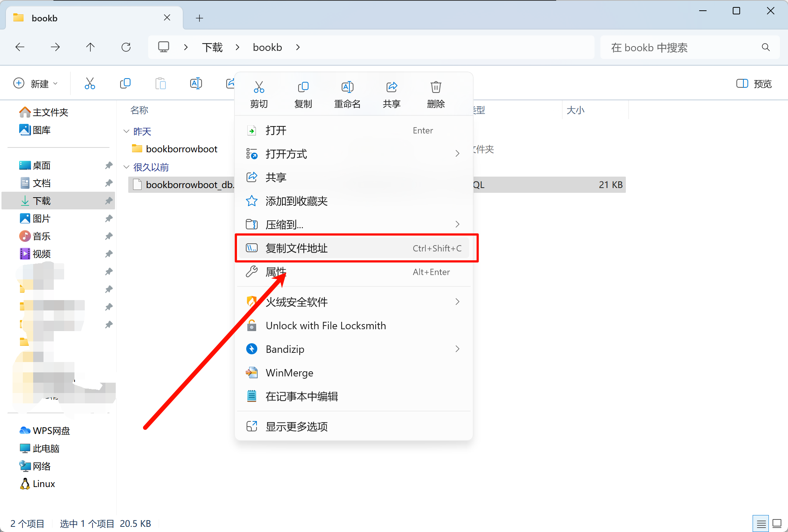The image size is (788, 532).
Task: Open 属性 from the context menu
Action: pyautogui.click(x=354, y=272)
